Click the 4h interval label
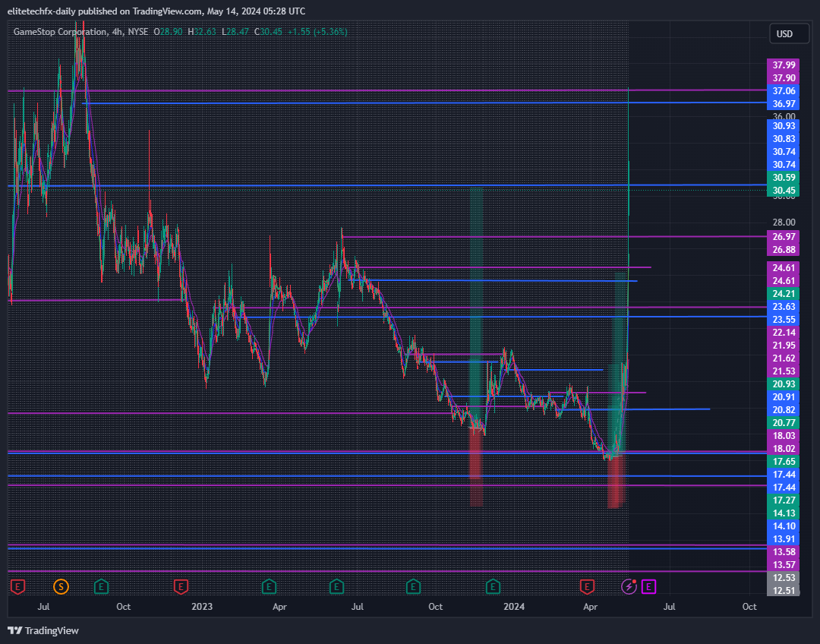 point(118,32)
